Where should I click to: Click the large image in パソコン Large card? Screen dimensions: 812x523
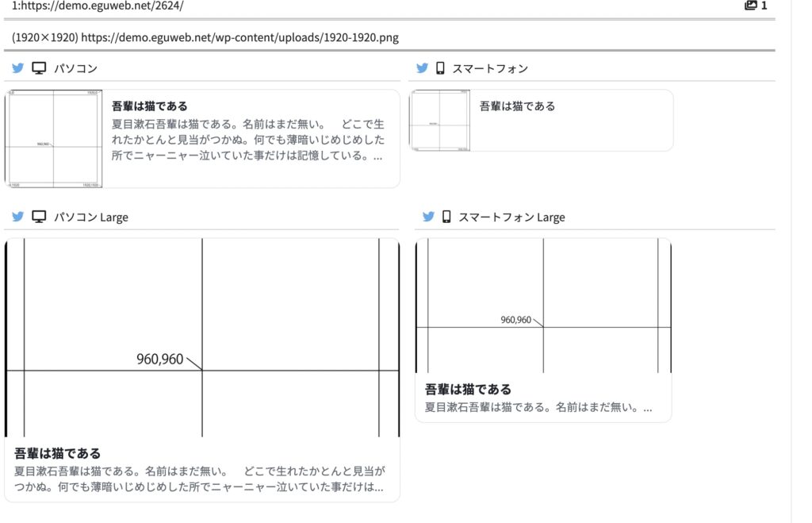202,338
